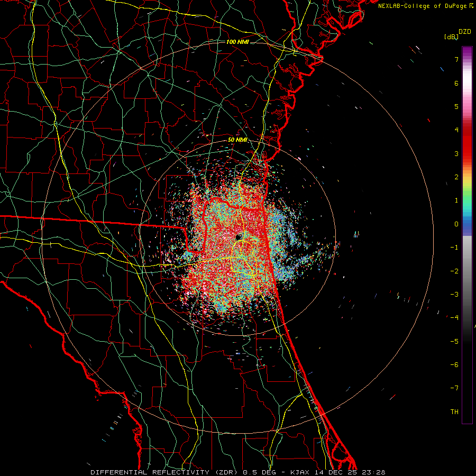Screen dimensions: 476x476
Task: Click the black radar site dot at center
Action: [x=238, y=237]
